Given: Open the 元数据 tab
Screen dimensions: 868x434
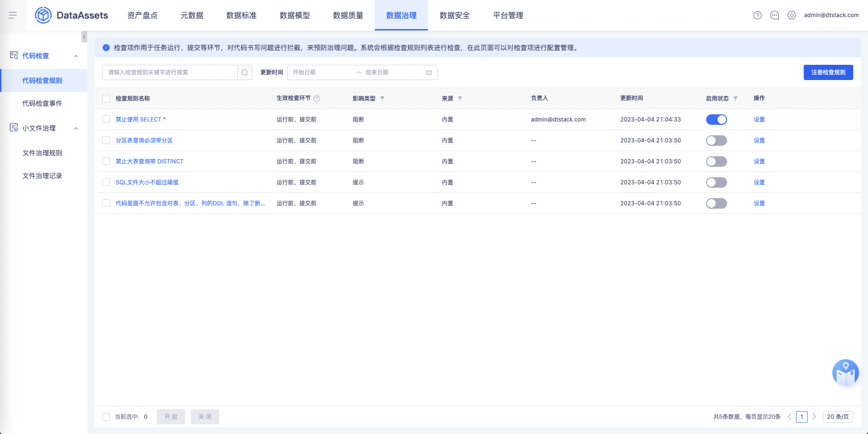Looking at the screenshot, I should (x=192, y=15).
